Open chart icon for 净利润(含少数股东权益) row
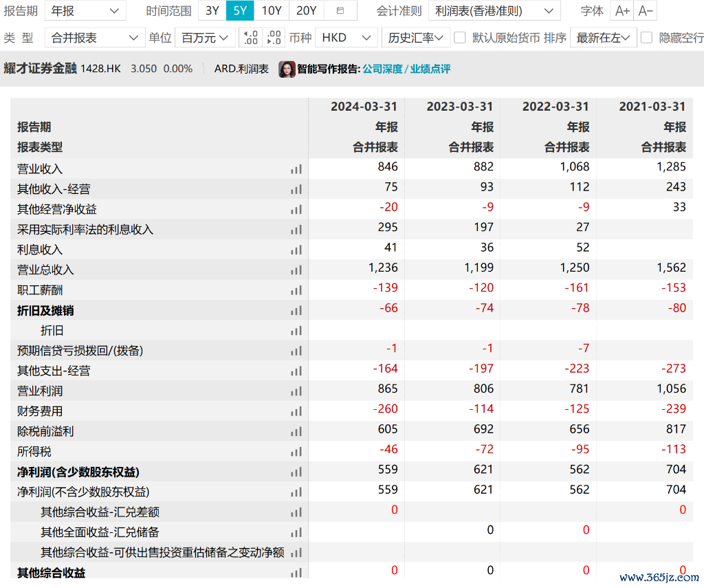This screenshot has height=588, width=704. coord(296,472)
